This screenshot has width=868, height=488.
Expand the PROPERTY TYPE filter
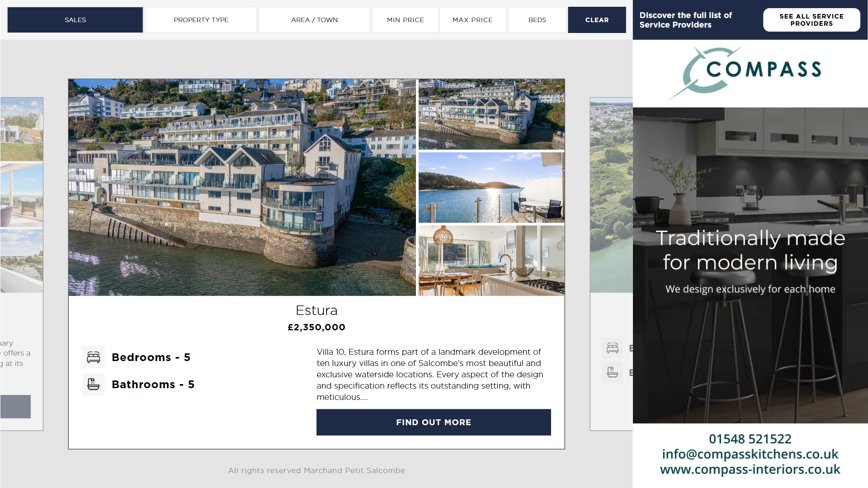click(201, 20)
